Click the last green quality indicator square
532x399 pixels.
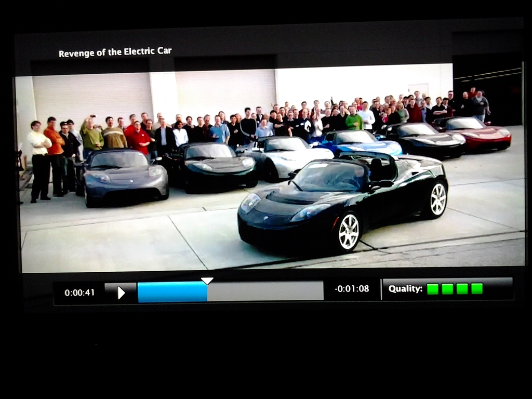pos(477,289)
